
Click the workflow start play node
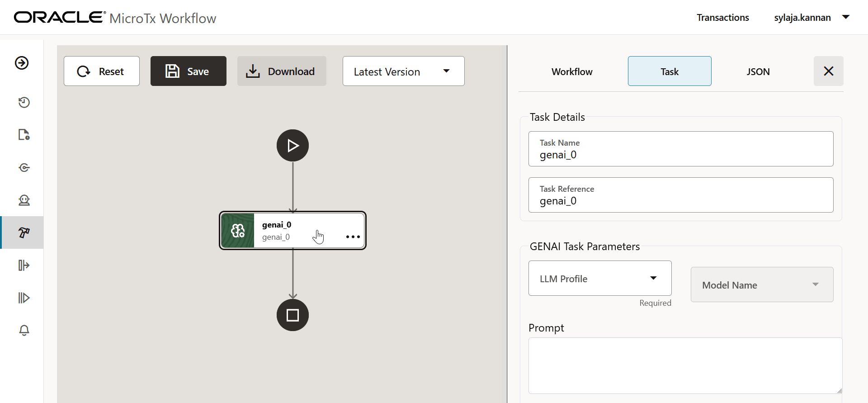pos(292,146)
